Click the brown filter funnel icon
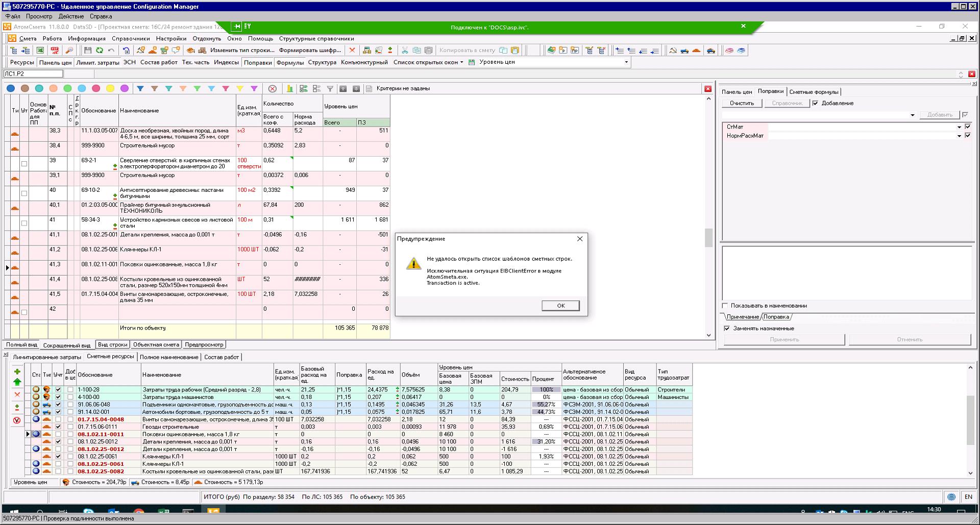Viewport: 980px width, 525px height. pos(154,88)
